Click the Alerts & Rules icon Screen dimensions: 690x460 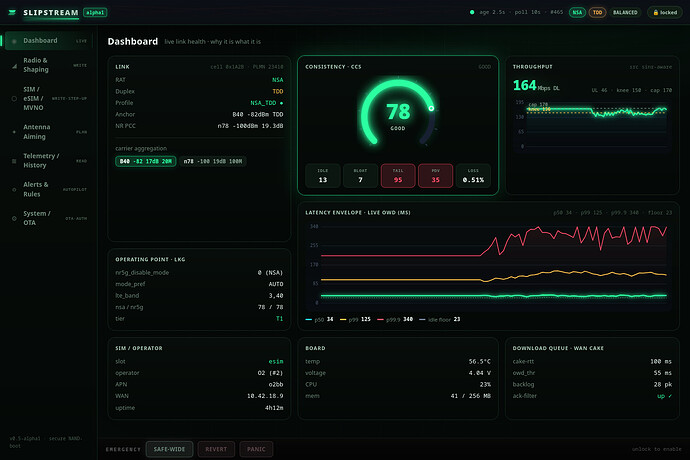coord(14,189)
